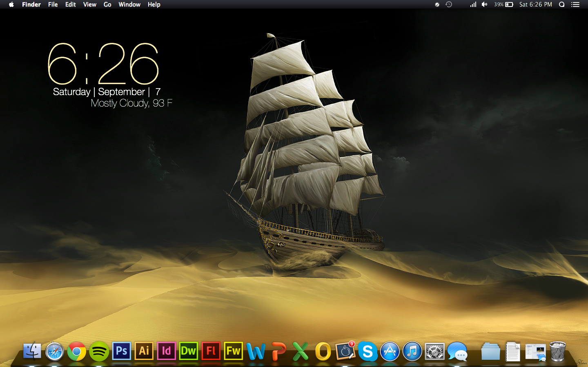
Task: Launch Spotify from the dock
Action: [99, 351]
